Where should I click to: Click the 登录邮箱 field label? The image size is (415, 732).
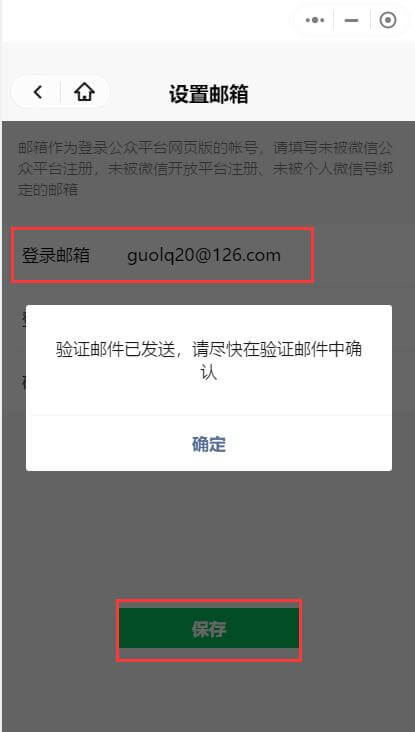tap(56, 255)
